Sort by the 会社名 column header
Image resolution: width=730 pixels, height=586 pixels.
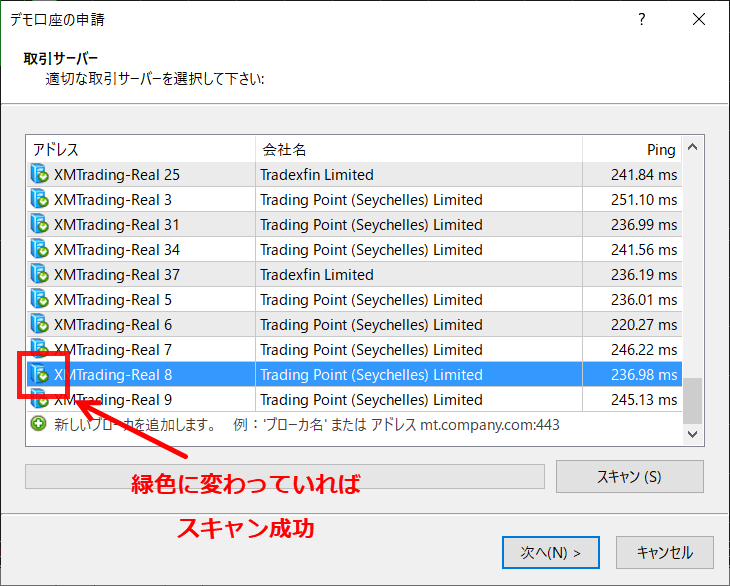coord(418,150)
